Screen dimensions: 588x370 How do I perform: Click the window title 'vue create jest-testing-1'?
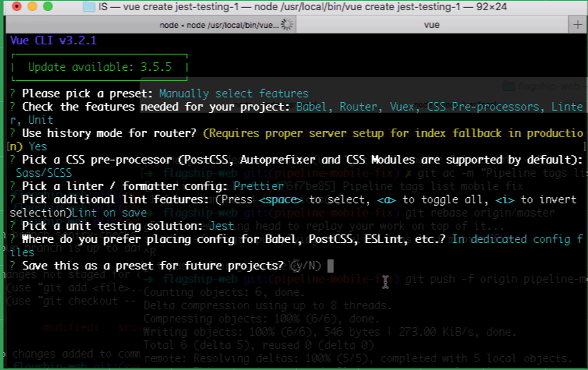[x=181, y=7]
